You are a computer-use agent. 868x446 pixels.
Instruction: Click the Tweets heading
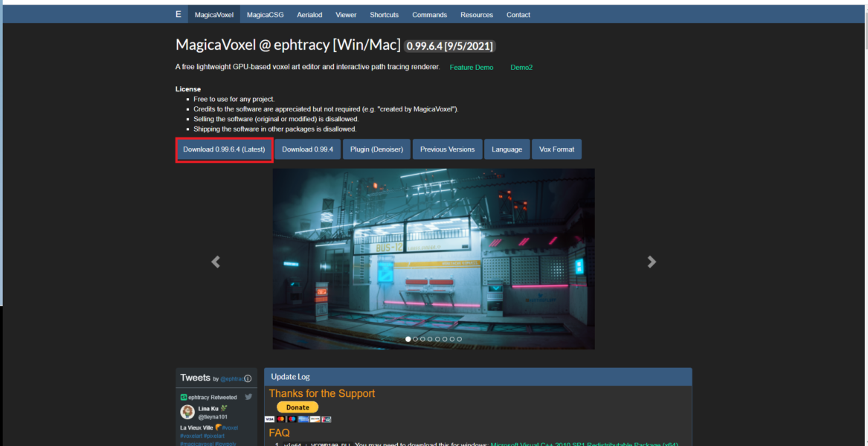(195, 378)
